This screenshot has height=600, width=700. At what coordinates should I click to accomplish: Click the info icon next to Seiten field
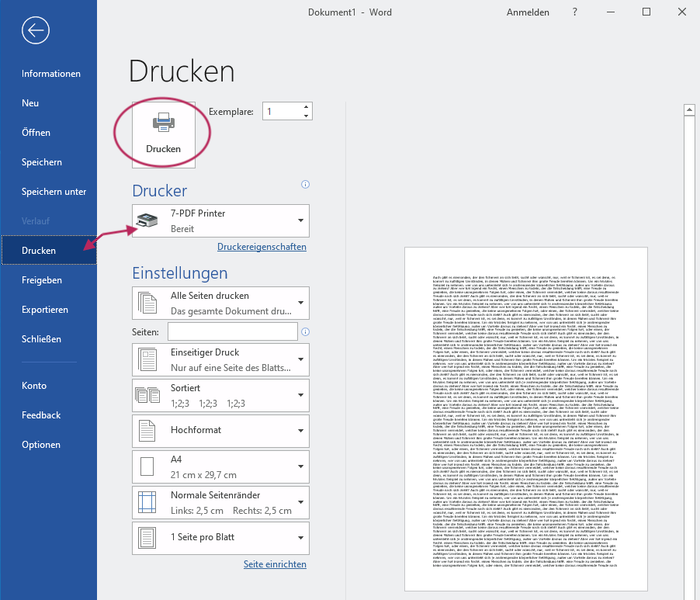tap(305, 331)
